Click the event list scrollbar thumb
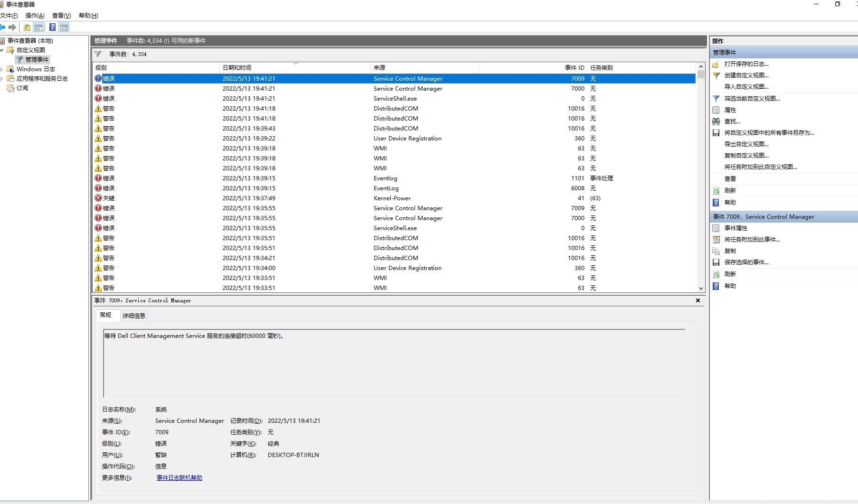Image resolution: width=858 pixels, height=504 pixels. [x=701, y=75]
